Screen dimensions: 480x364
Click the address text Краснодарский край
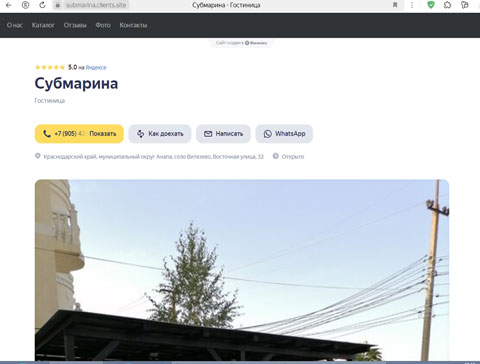(x=154, y=156)
